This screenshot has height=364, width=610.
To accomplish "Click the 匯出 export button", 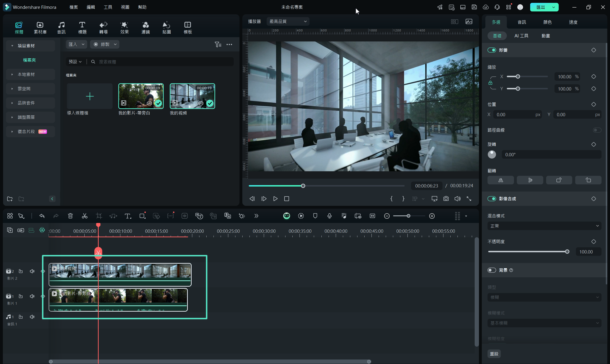I will tap(540, 7).
